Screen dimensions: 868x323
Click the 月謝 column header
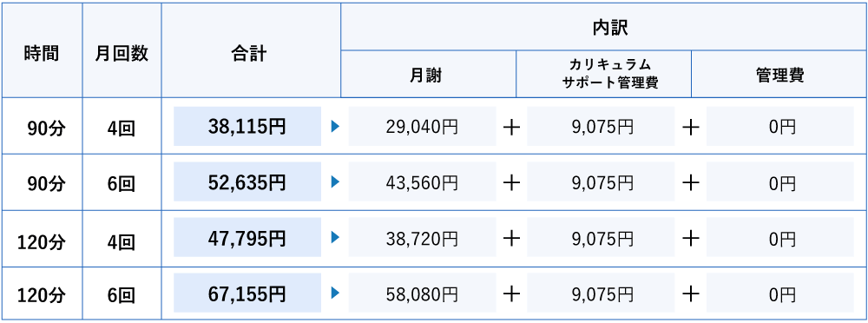[x=429, y=75]
